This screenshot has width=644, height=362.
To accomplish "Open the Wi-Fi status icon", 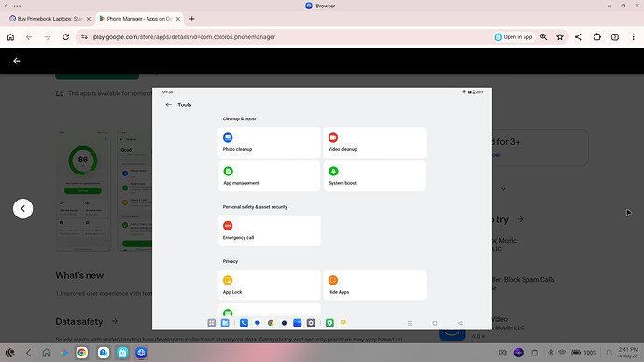I will click(x=562, y=353).
